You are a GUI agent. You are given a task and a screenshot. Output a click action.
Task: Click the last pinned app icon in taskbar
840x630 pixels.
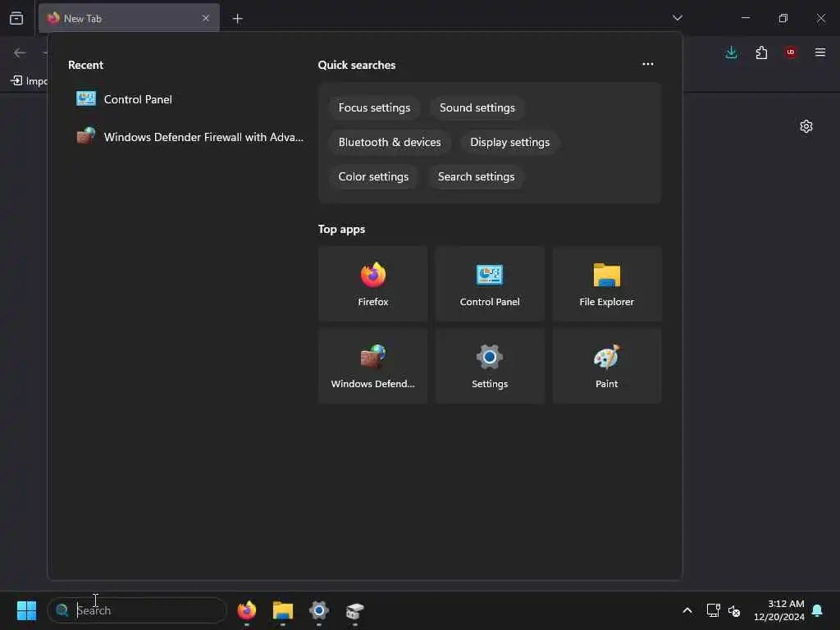point(354,610)
